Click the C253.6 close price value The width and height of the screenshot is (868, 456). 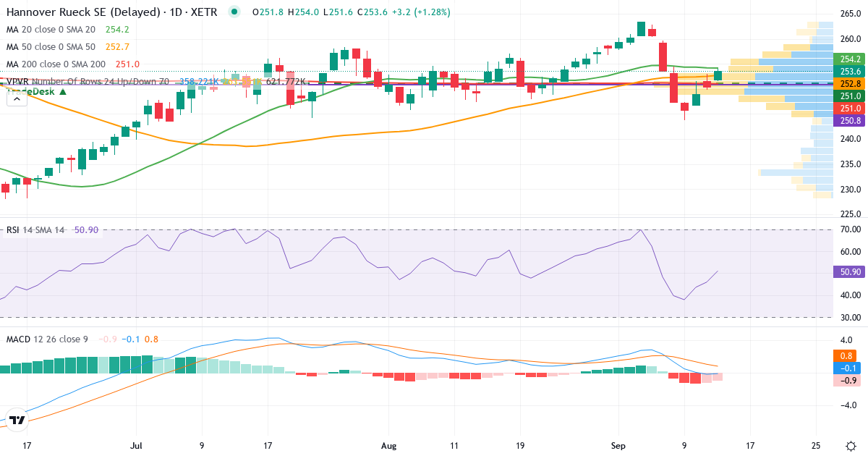pyautogui.click(x=371, y=12)
